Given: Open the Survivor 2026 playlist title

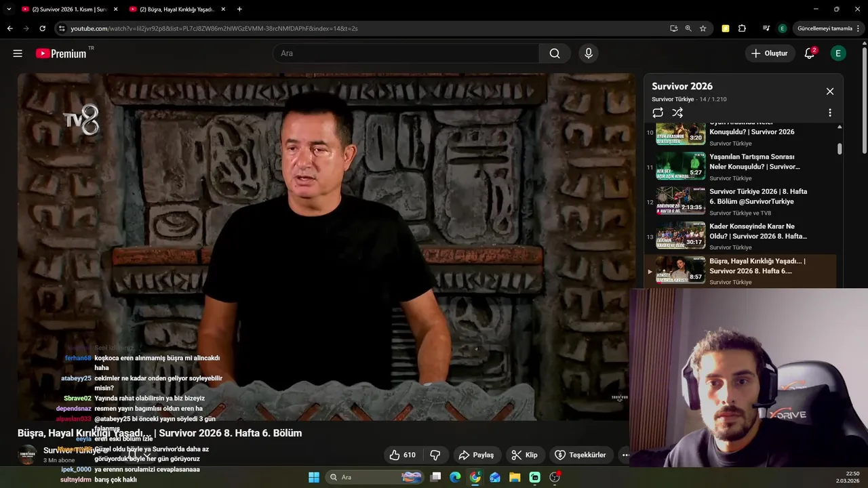Looking at the screenshot, I should 682,86.
